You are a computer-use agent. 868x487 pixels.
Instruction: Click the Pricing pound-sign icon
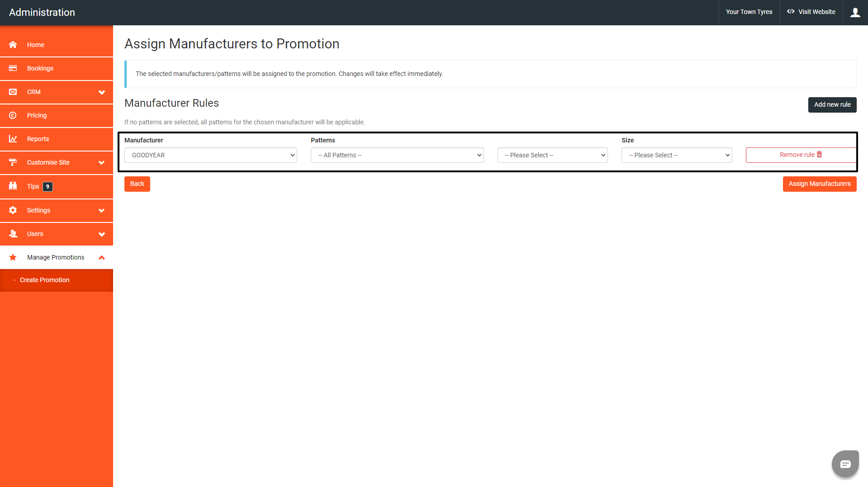[13, 115]
